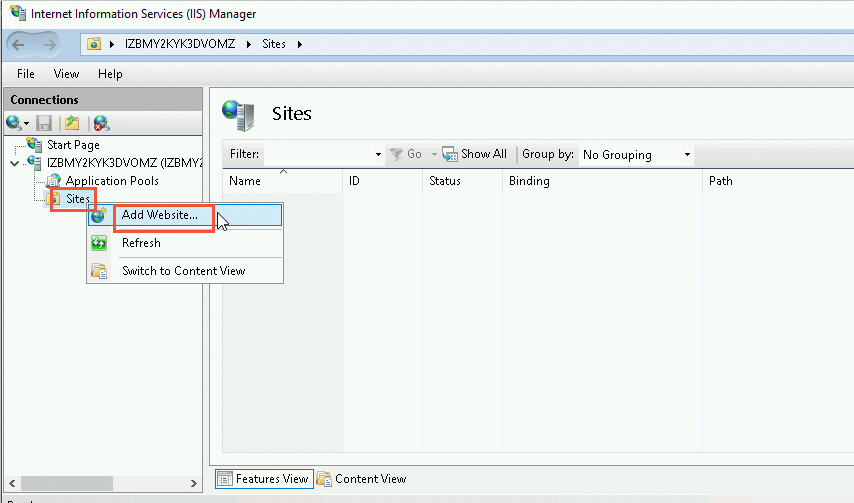
Task: Click the Start Page tree icon
Action: [x=34, y=144]
